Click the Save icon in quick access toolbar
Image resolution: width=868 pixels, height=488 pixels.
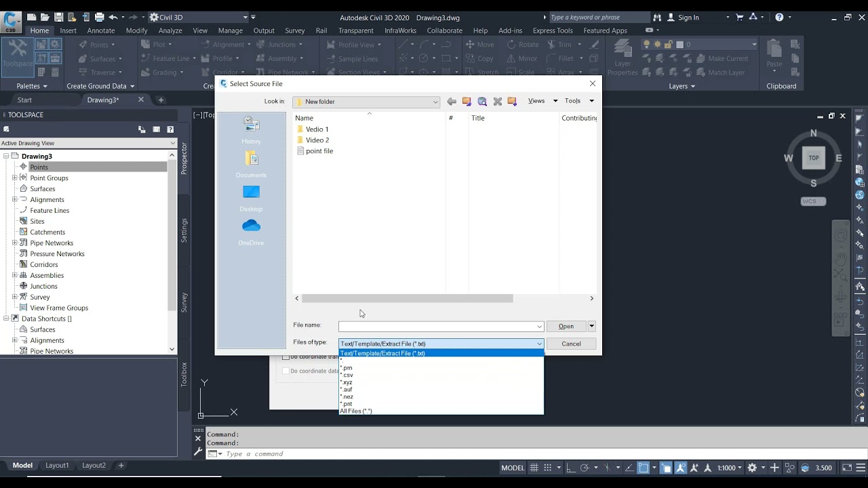click(58, 17)
